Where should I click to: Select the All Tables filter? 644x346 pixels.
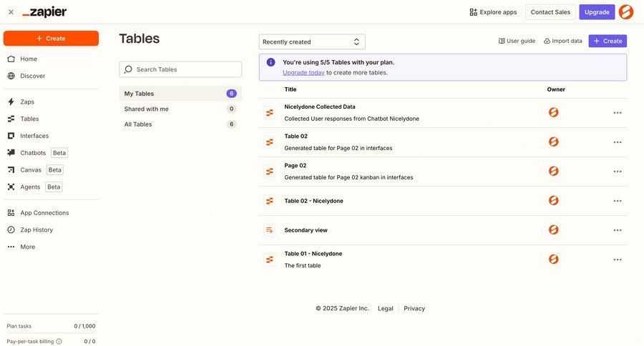click(x=180, y=124)
